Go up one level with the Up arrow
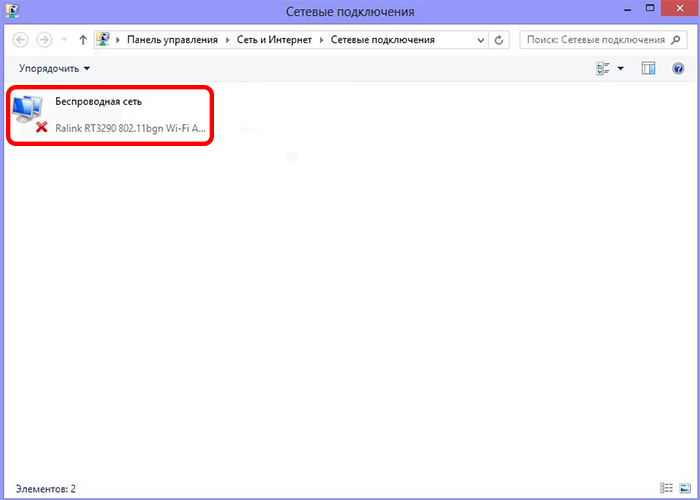The height and width of the screenshot is (500, 700). pos(83,40)
